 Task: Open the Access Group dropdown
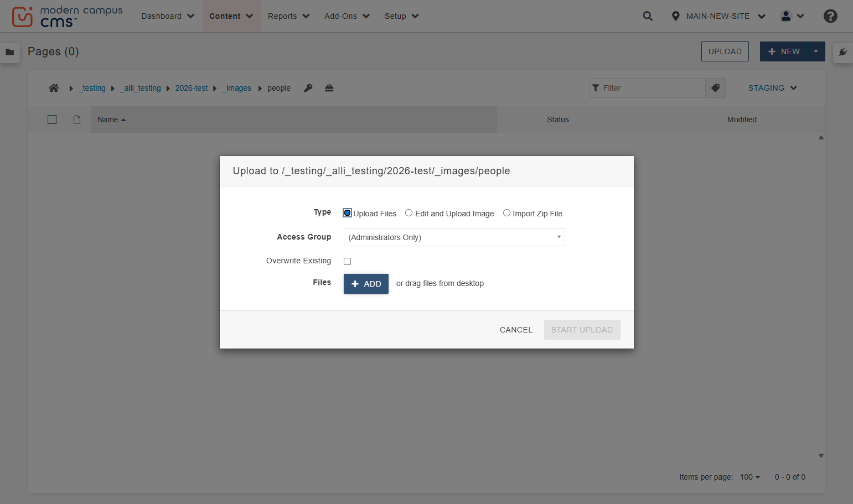click(x=454, y=237)
